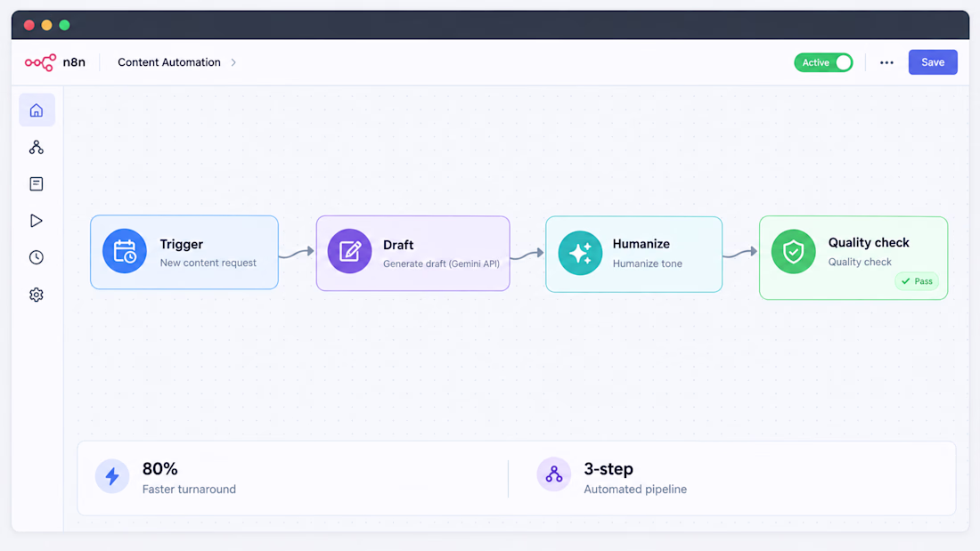Toggle the Active workflow switch

pyautogui.click(x=824, y=62)
